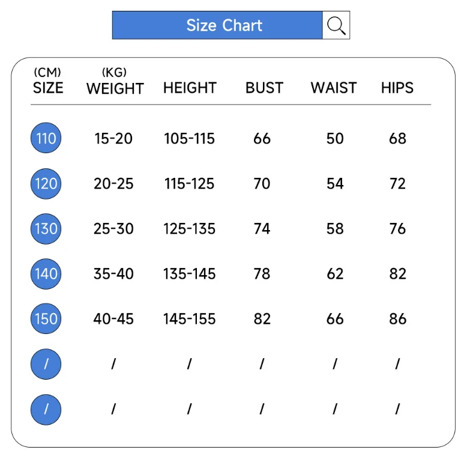Click the magnifying glass search icon
The image size is (476, 462).
tap(336, 25)
